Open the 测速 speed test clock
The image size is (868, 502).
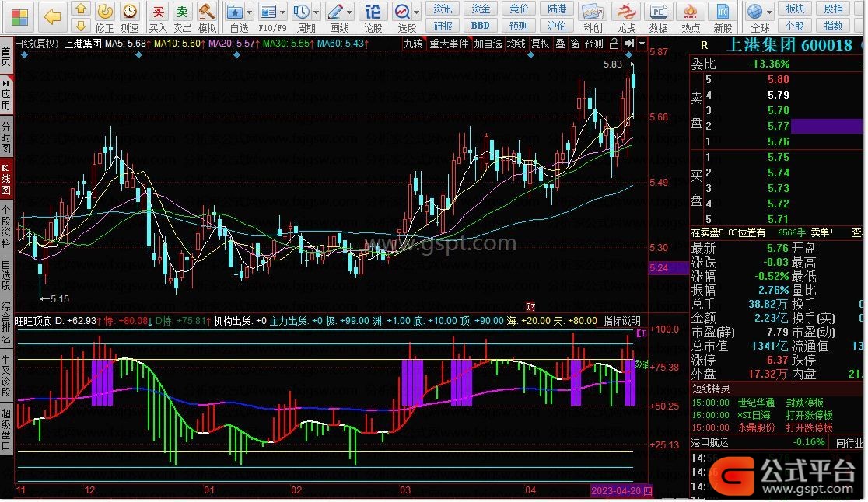pos(130,17)
